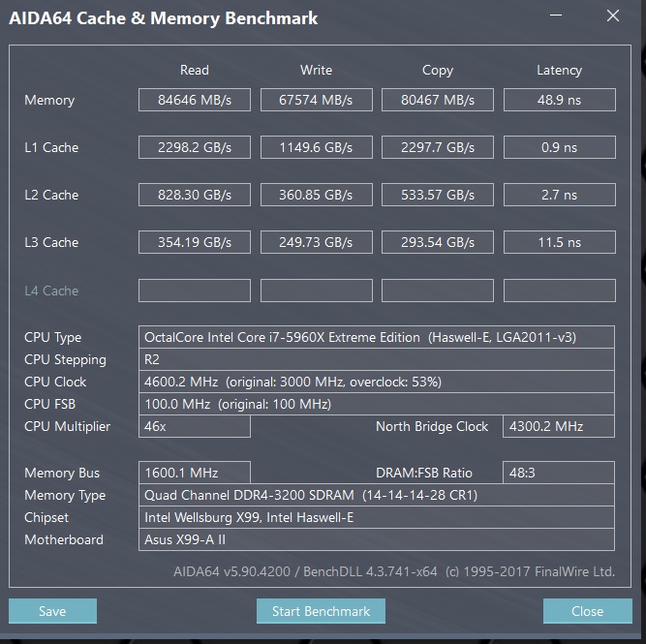The height and width of the screenshot is (644, 646).
Task: Select Memory Read value 84646 MB/s
Action: (x=195, y=100)
